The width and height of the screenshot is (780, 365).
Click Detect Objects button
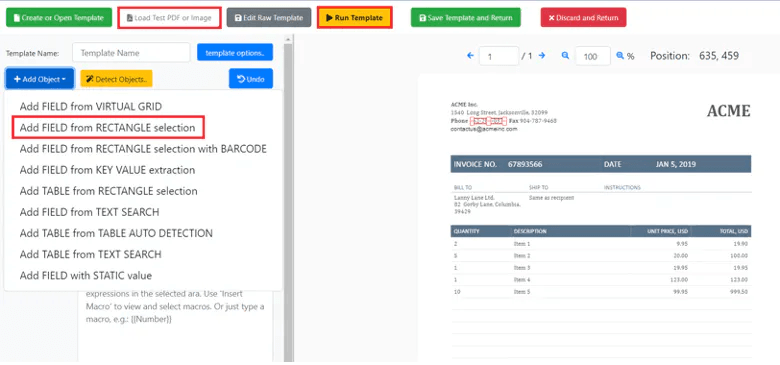[x=116, y=79]
